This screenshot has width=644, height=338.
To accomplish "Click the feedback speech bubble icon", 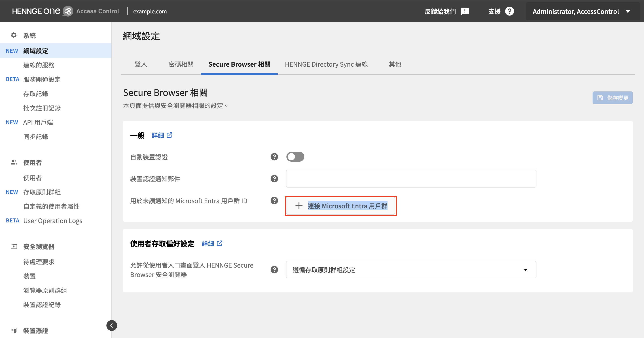I will click(465, 11).
